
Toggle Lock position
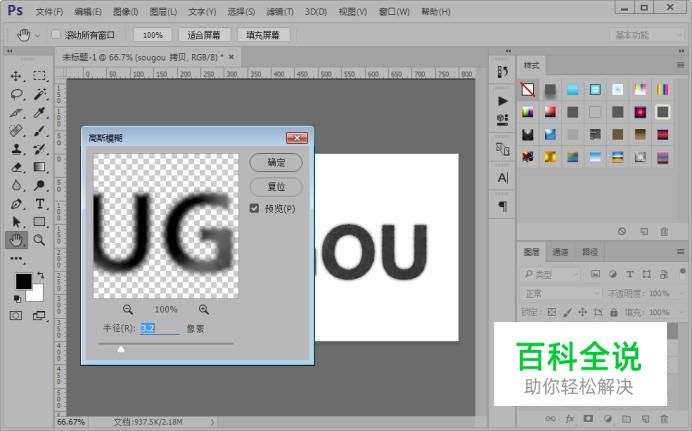(x=583, y=312)
